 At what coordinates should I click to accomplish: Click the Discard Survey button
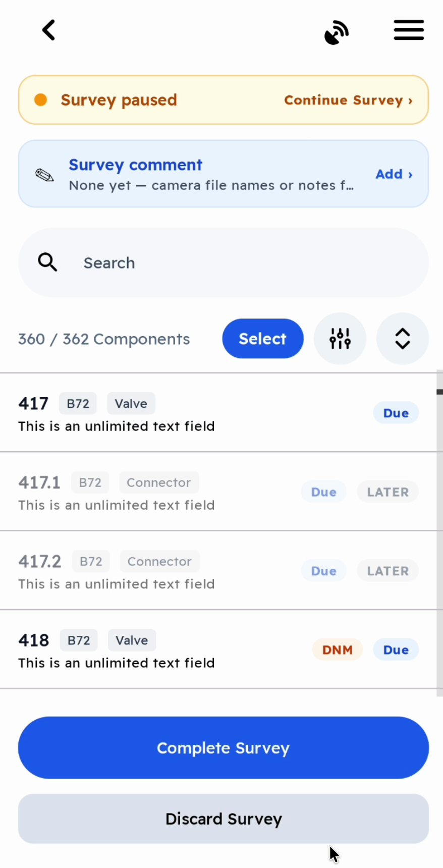(224, 819)
